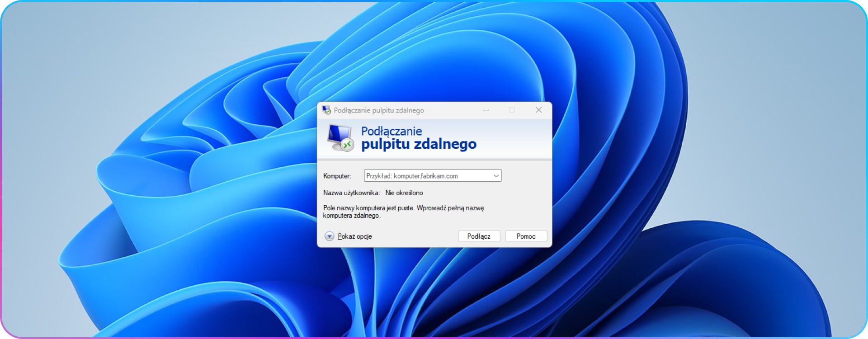Click the window title text in title bar

point(379,110)
